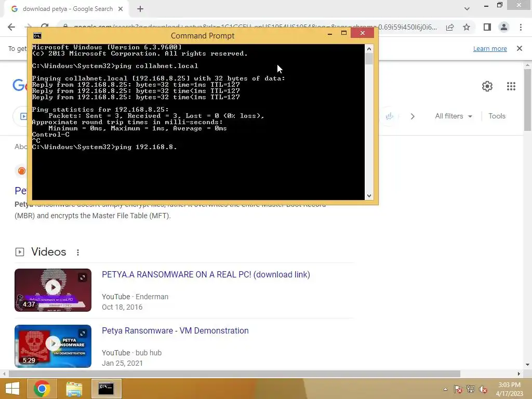Minimize the Command Prompt window
Viewport: 532px width, 399px height.
330,33
